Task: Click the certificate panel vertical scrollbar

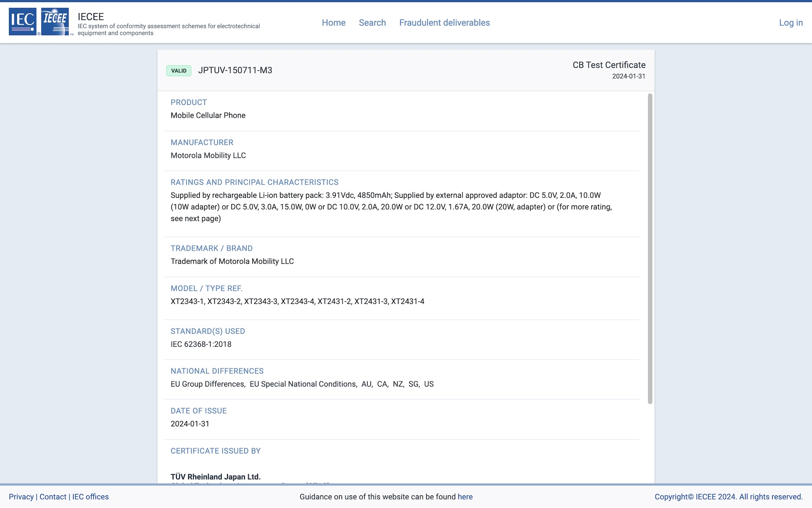Action: point(650,249)
